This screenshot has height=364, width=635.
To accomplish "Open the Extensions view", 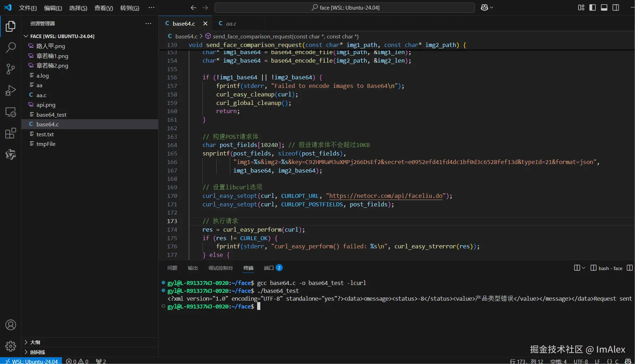I will coord(11,133).
